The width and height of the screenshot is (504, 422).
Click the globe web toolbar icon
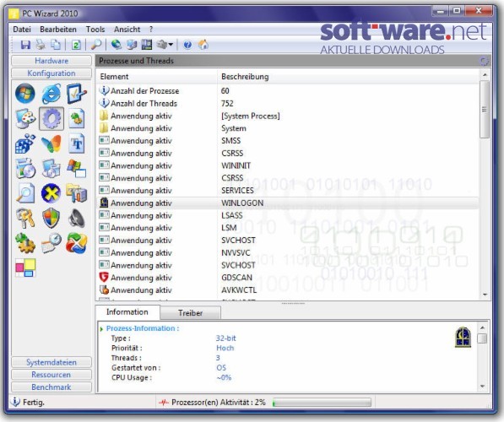[x=117, y=45]
